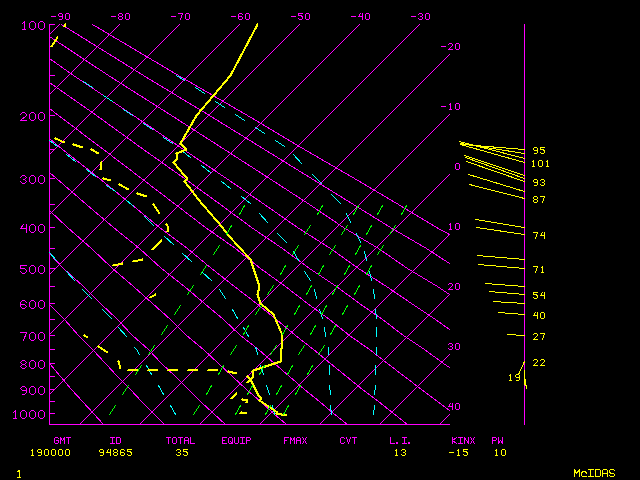Click the L.I. header label
This screenshot has height=480, width=640.
(x=401, y=440)
